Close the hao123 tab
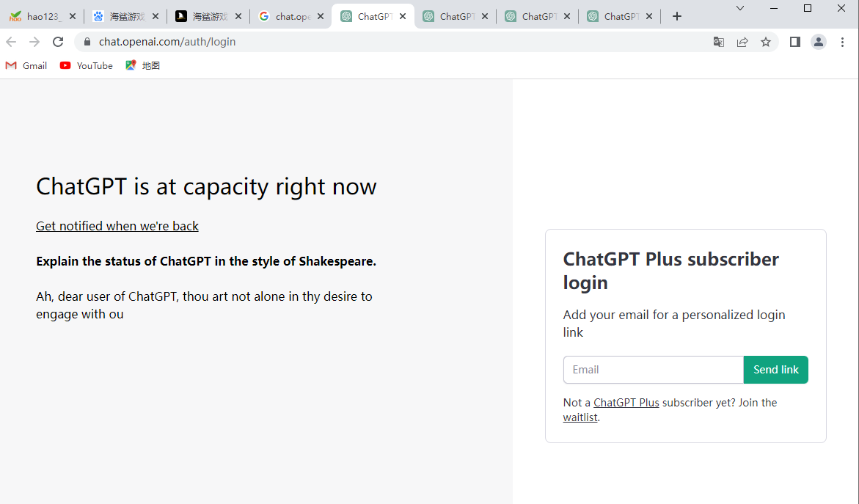The height and width of the screenshot is (504, 859). point(73,16)
